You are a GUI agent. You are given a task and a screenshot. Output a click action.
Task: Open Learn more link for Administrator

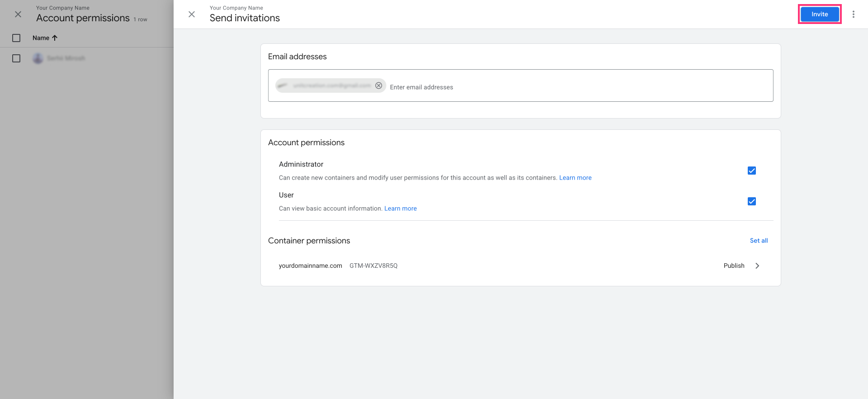pyautogui.click(x=575, y=178)
